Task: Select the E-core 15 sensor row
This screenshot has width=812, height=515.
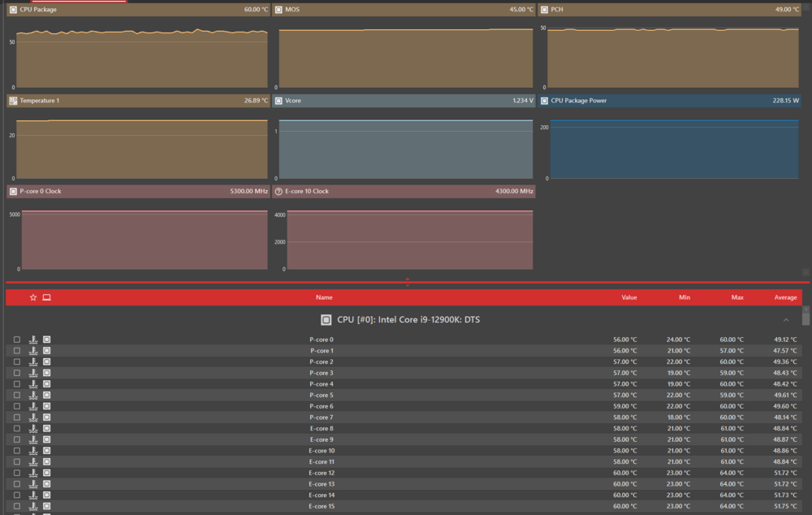Action: point(322,506)
